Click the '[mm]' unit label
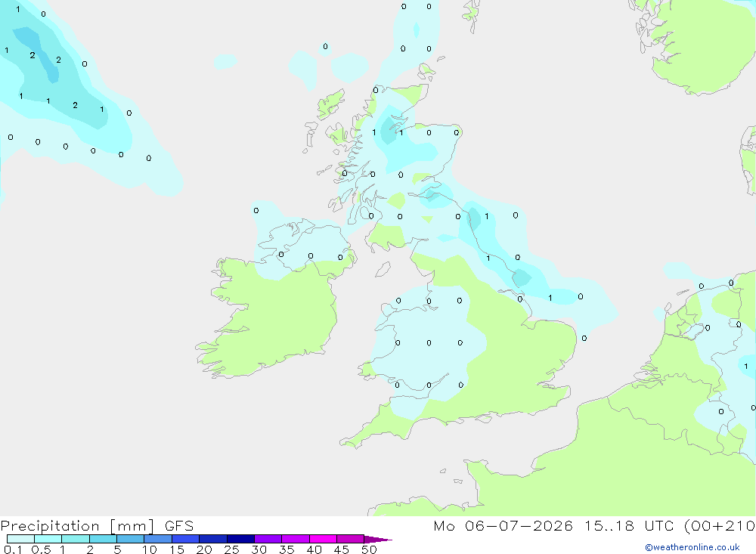This screenshot has width=756, height=554. click(x=132, y=526)
